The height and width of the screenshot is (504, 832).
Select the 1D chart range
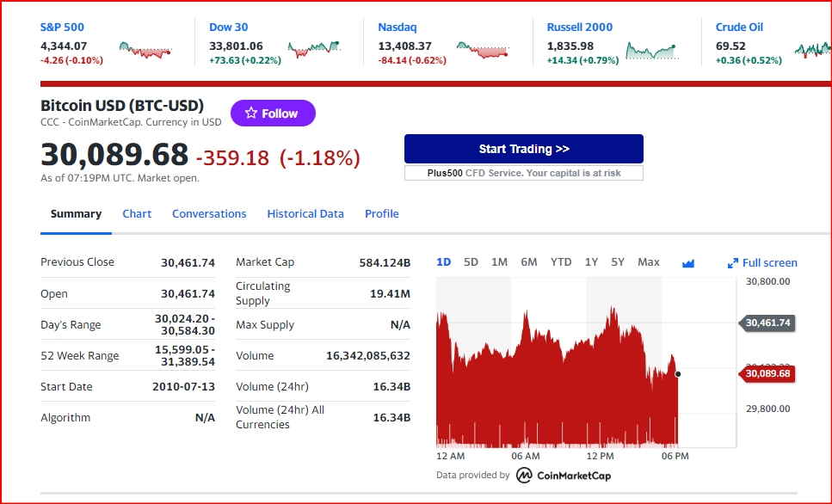coord(444,262)
